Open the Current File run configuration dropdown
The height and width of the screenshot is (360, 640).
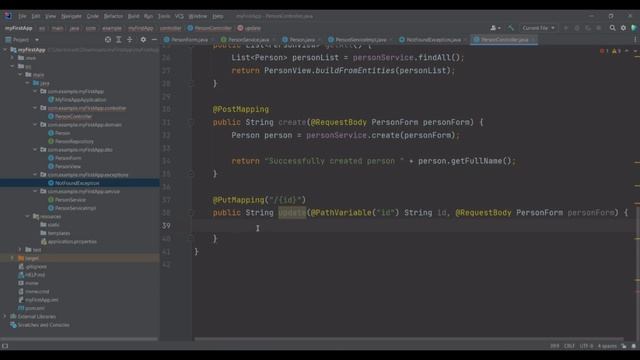tap(538, 28)
